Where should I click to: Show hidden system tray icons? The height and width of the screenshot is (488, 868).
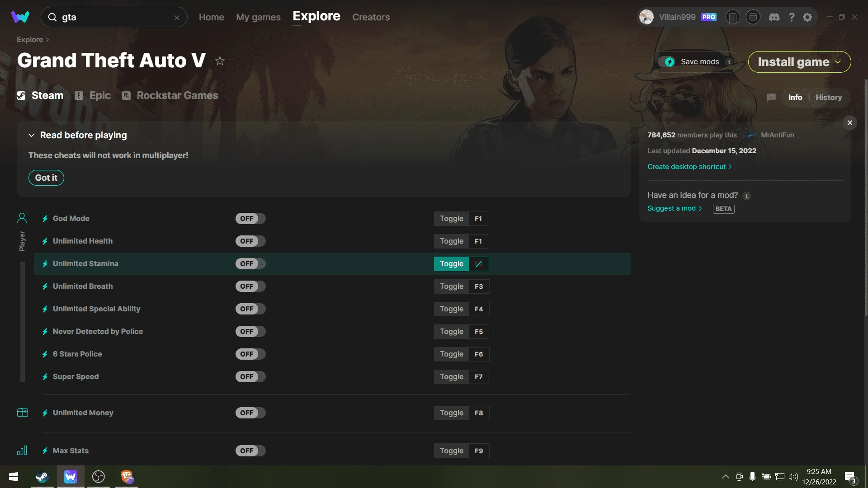tap(725, 477)
